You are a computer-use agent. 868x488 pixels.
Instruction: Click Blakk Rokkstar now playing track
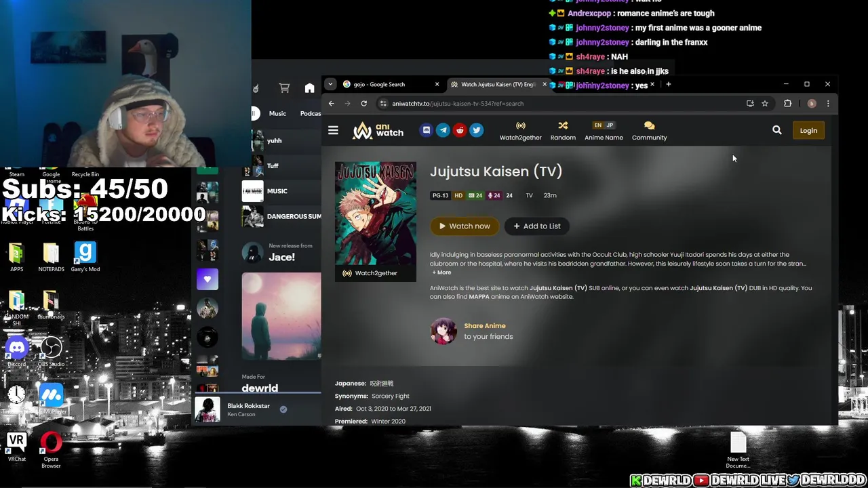click(248, 406)
